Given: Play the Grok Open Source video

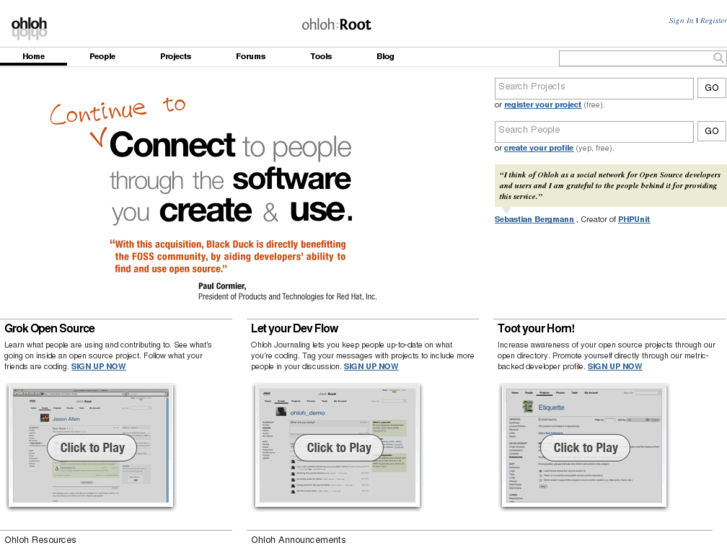Looking at the screenshot, I should pyautogui.click(x=92, y=448).
